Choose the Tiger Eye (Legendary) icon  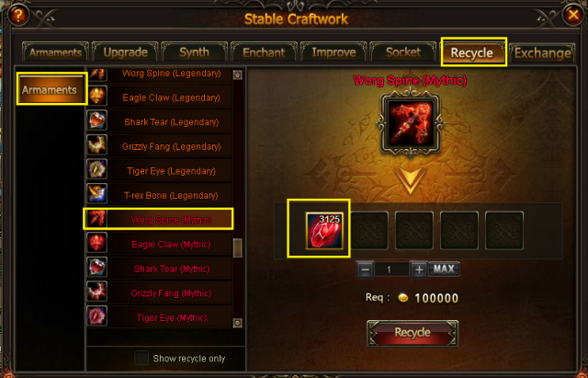coord(97,169)
